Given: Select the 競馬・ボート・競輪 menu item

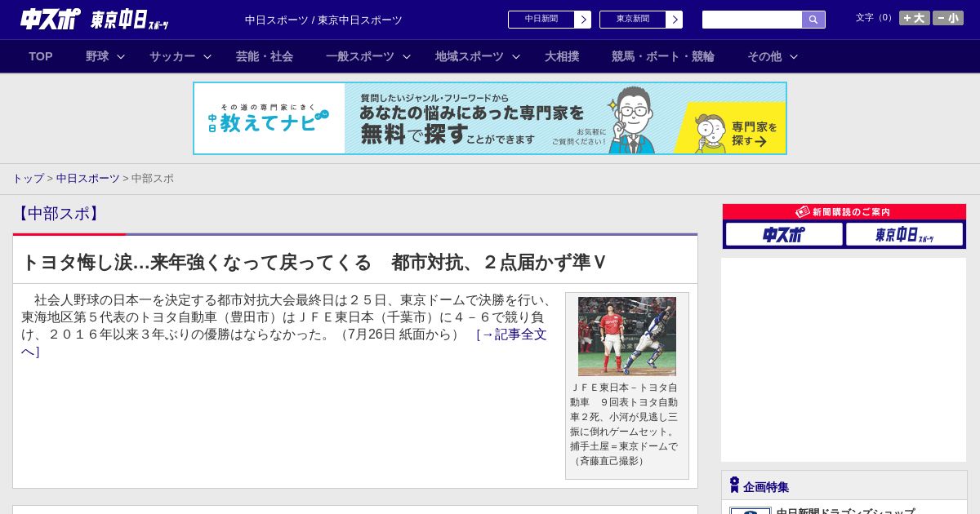Looking at the screenshot, I should 663,56.
